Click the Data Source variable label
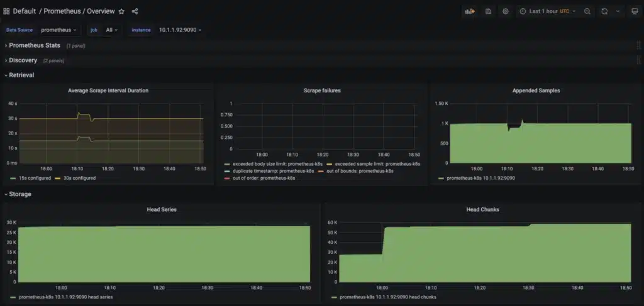The height and width of the screenshot is (306, 644). [x=19, y=30]
